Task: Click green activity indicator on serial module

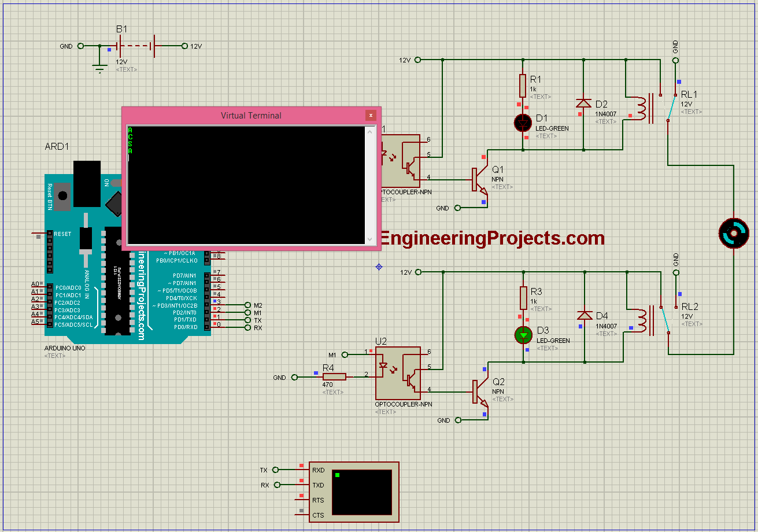Action: [x=338, y=475]
